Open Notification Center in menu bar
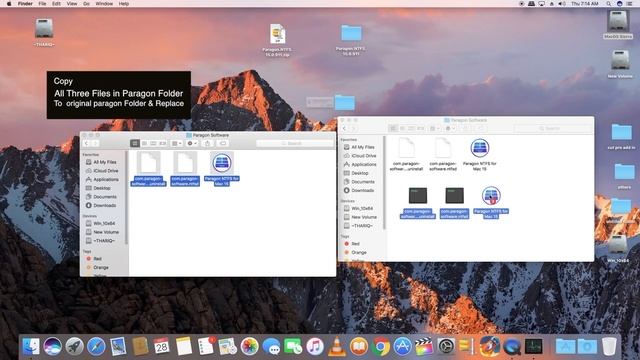This screenshot has width=640, height=360. [630, 4]
